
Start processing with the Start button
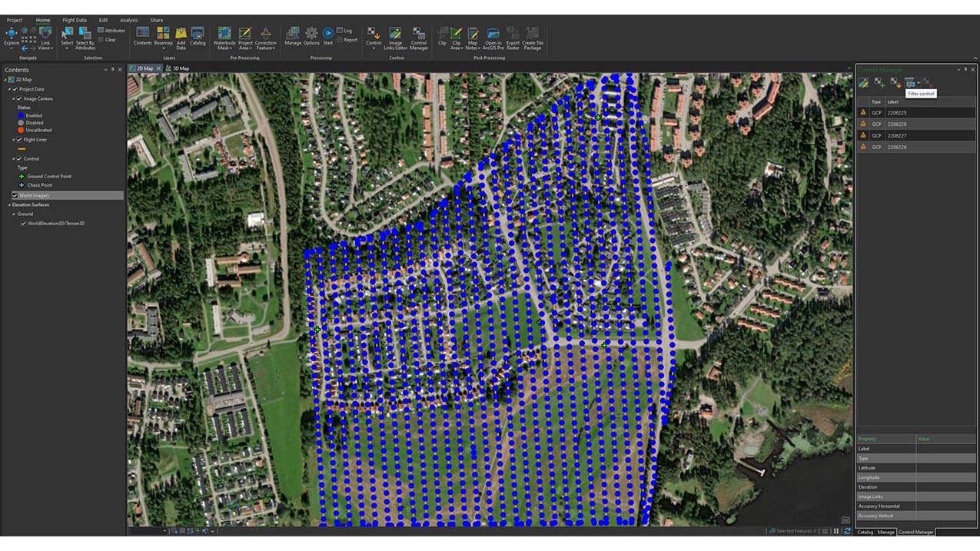(x=328, y=35)
